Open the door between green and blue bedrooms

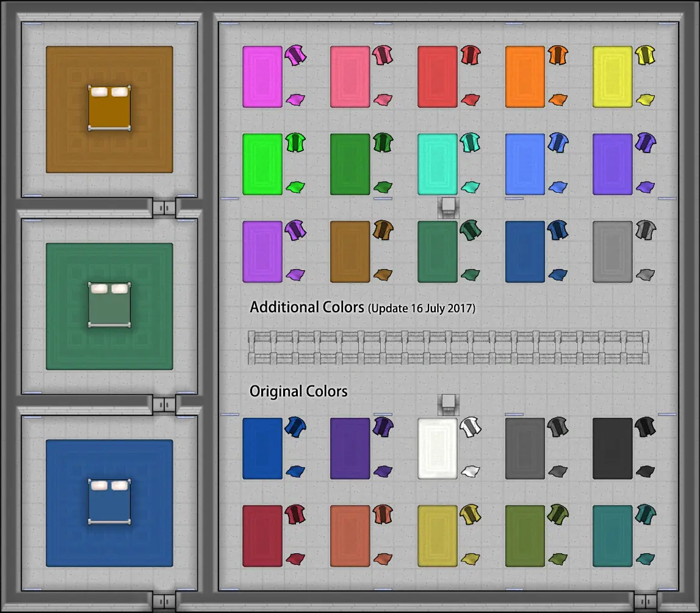tap(164, 404)
